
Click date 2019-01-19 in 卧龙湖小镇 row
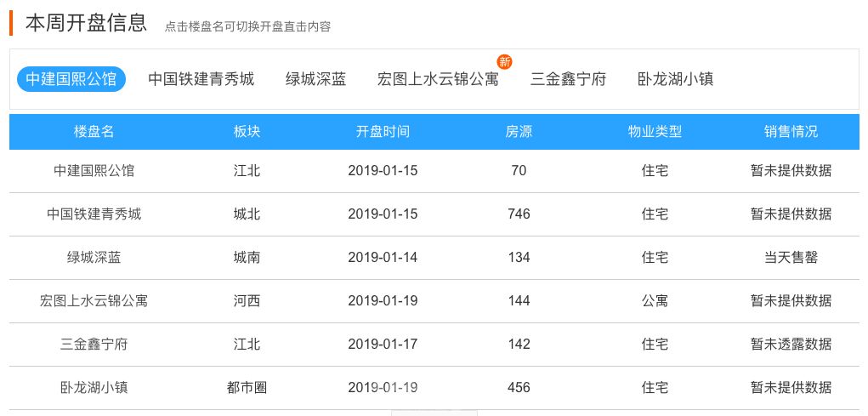(383, 387)
